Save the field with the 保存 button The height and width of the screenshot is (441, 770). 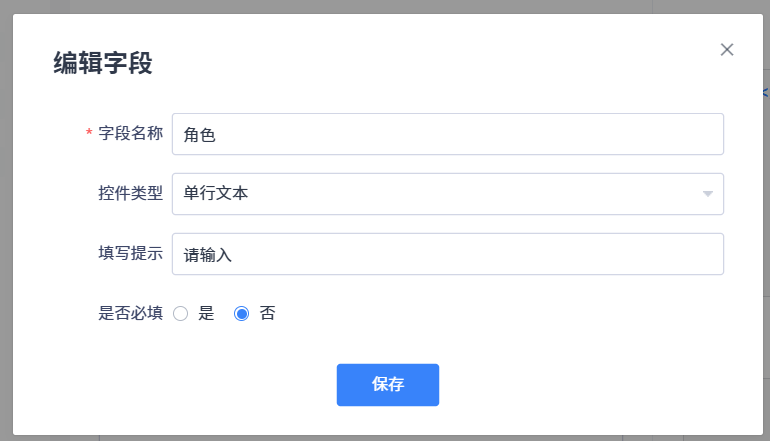click(x=388, y=385)
